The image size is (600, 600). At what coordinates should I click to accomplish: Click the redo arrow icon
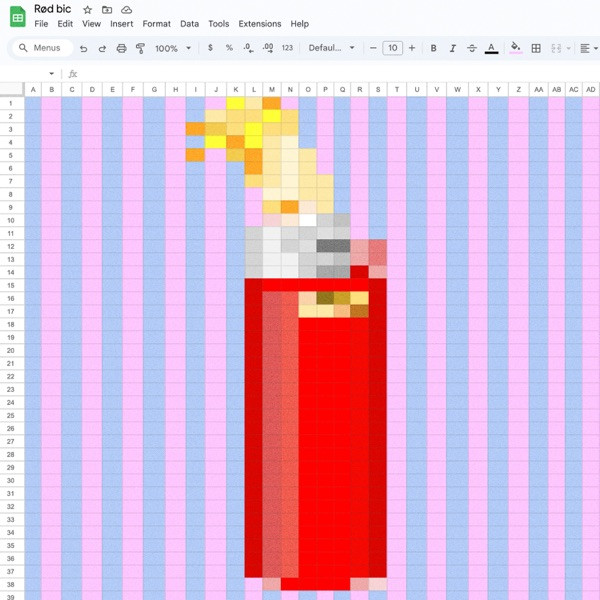[102, 48]
